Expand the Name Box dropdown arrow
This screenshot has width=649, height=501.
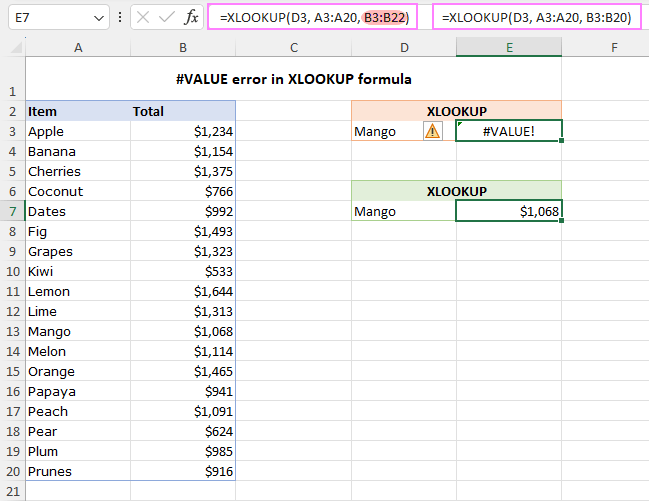coord(99,18)
